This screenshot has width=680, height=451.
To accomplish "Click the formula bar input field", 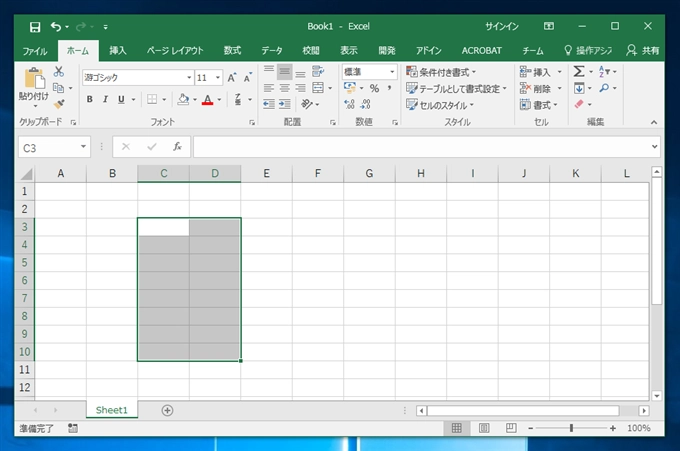I will (421, 147).
